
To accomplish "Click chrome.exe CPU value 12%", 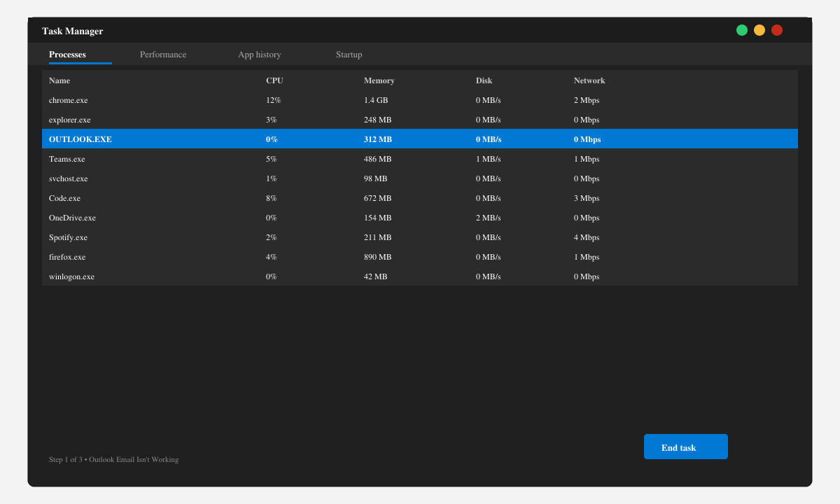I will 273,100.
